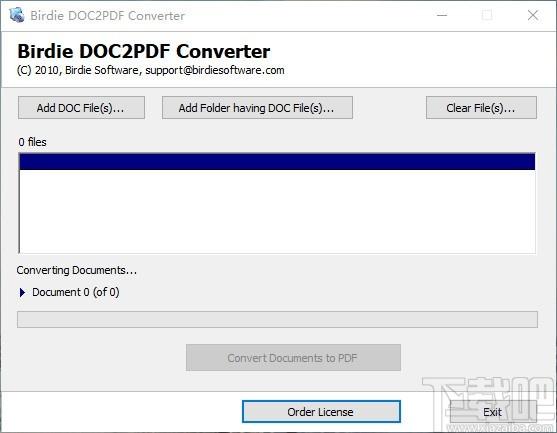Click the "Document 0 (of 0)" text

[x=76, y=292]
